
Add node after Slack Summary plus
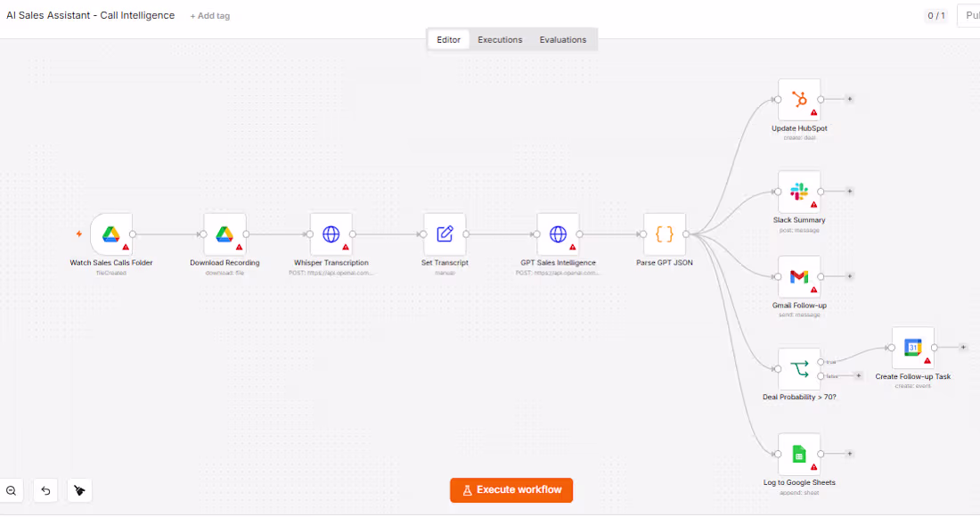click(x=849, y=192)
